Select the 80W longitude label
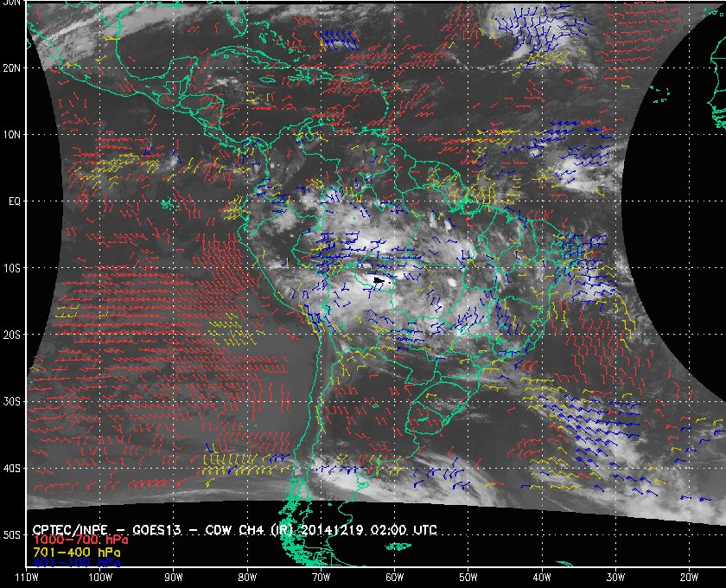This screenshot has height=588, width=726. click(247, 578)
